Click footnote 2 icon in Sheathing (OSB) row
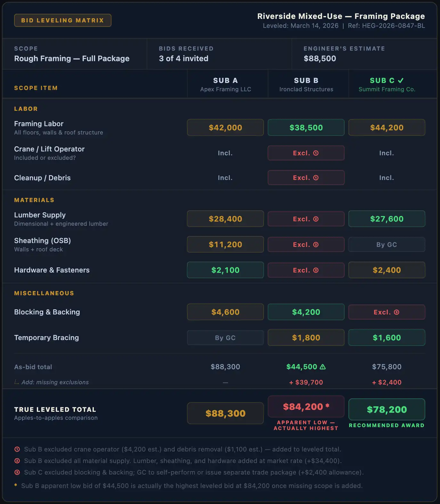The image size is (440, 504). 316,245
